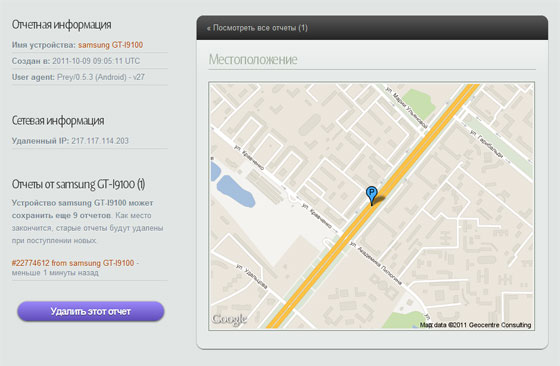
Task: Click the blue pond on the map
Action: tap(235, 191)
